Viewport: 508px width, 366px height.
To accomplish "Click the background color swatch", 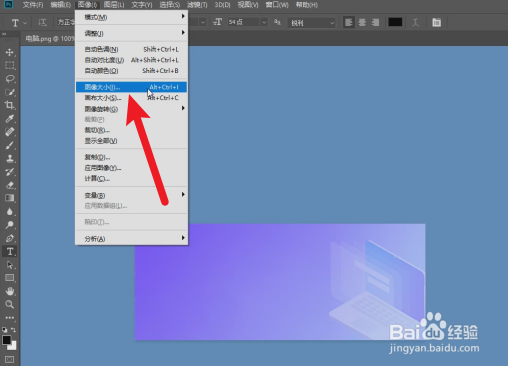I will point(13,346).
